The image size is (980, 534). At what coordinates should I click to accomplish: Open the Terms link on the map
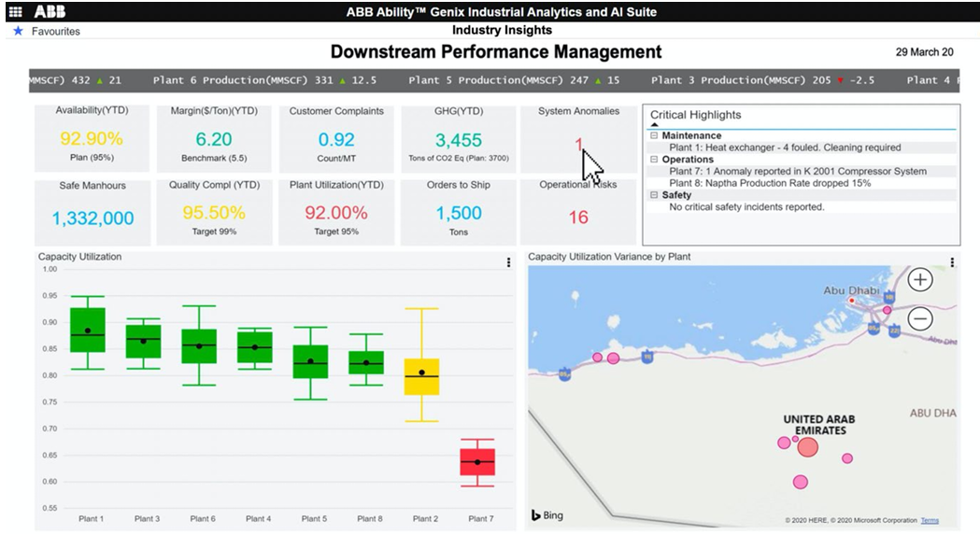pos(930,521)
